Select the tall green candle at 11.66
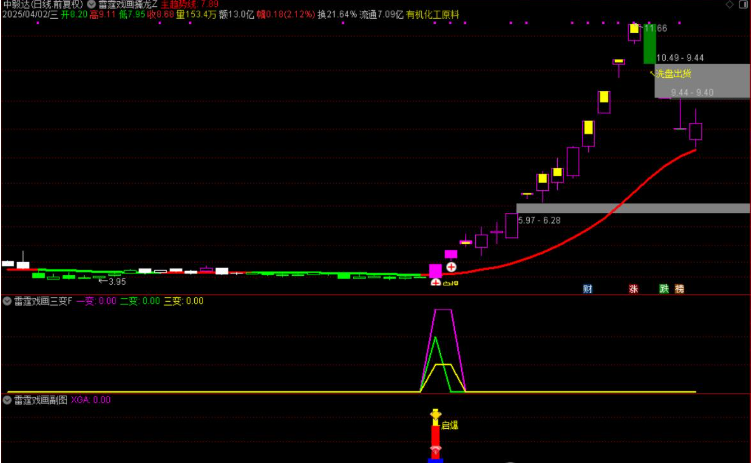 tap(649, 42)
